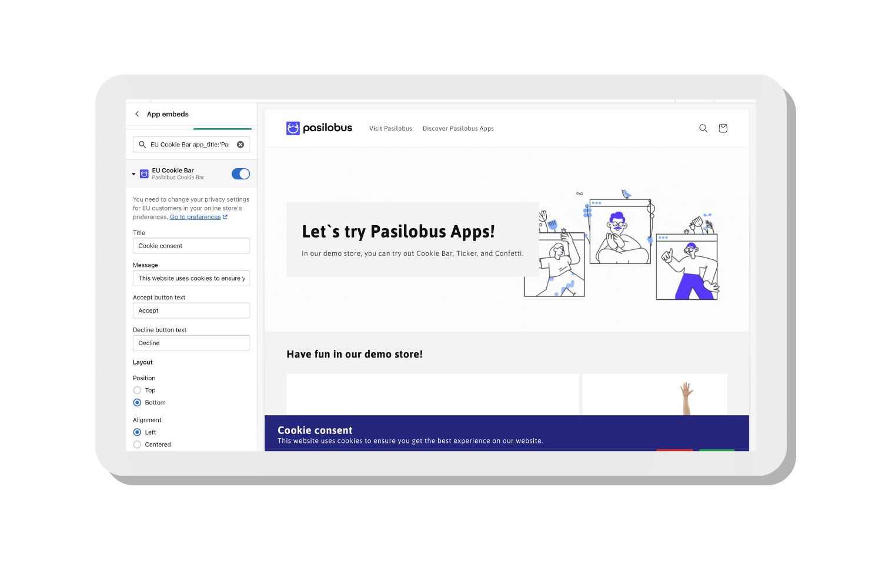Open the store search magnifier icon
Viewport: 882px width, 588px height.
pyautogui.click(x=703, y=128)
